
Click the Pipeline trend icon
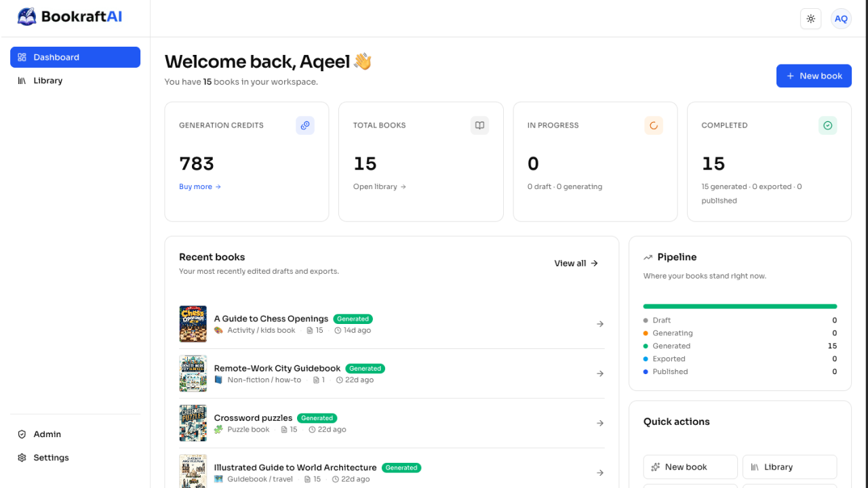[x=648, y=258]
